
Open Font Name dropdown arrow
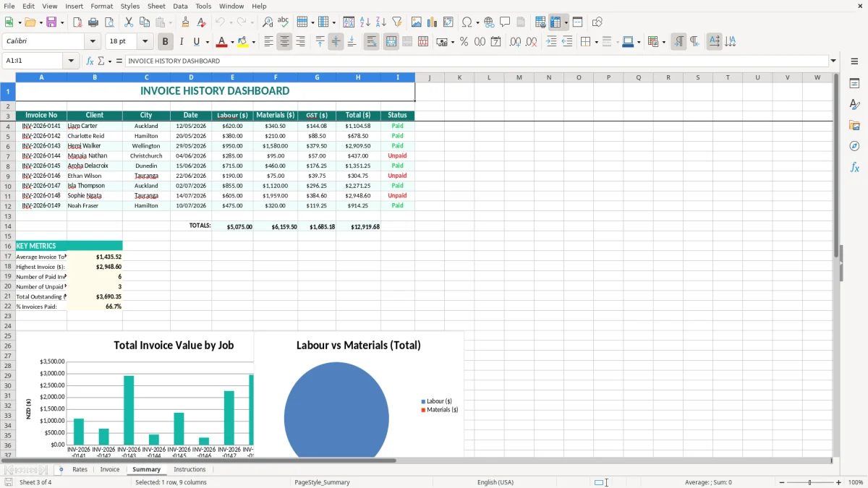pyautogui.click(x=93, y=42)
